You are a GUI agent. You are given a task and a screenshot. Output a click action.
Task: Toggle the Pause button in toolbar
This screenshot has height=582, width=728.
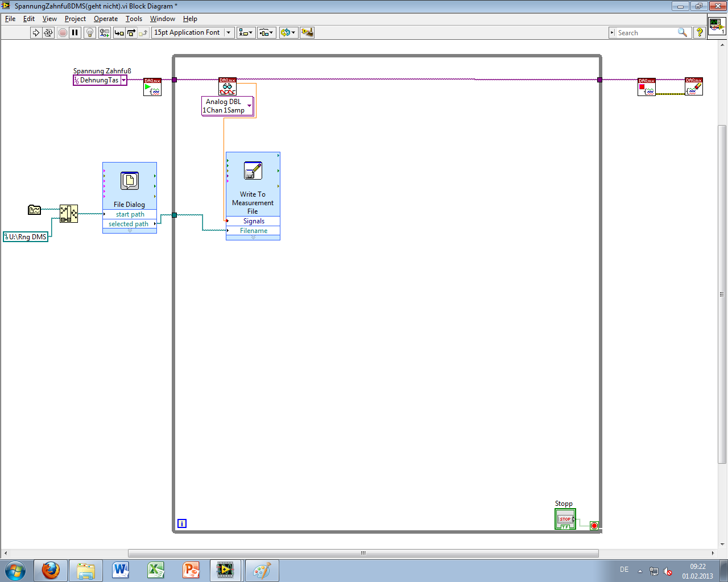point(75,32)
